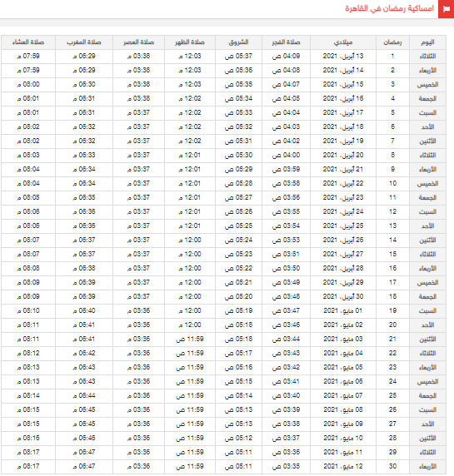Select the صلاة الظهر column header
This screenshot has width=454, height=476.
pos(190,42)
